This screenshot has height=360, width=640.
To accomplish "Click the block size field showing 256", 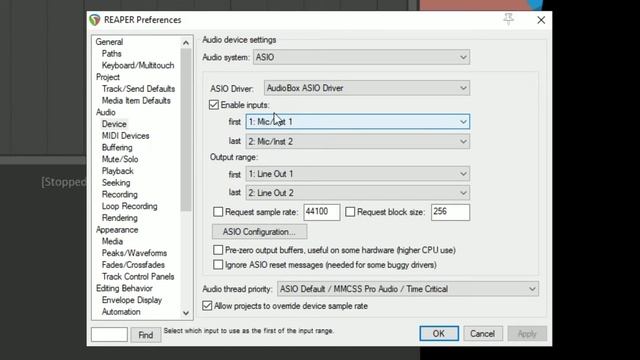I will pyautogui.click(x=450, y=212).
